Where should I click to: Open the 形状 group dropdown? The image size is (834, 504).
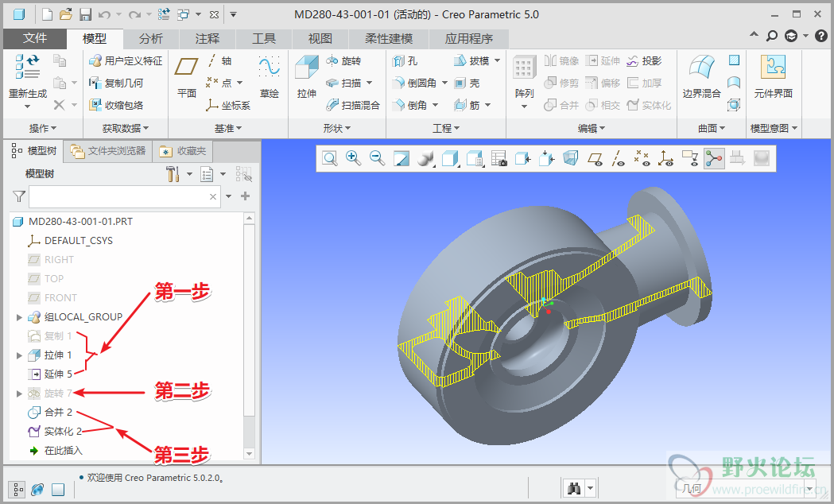pos(336,128)
